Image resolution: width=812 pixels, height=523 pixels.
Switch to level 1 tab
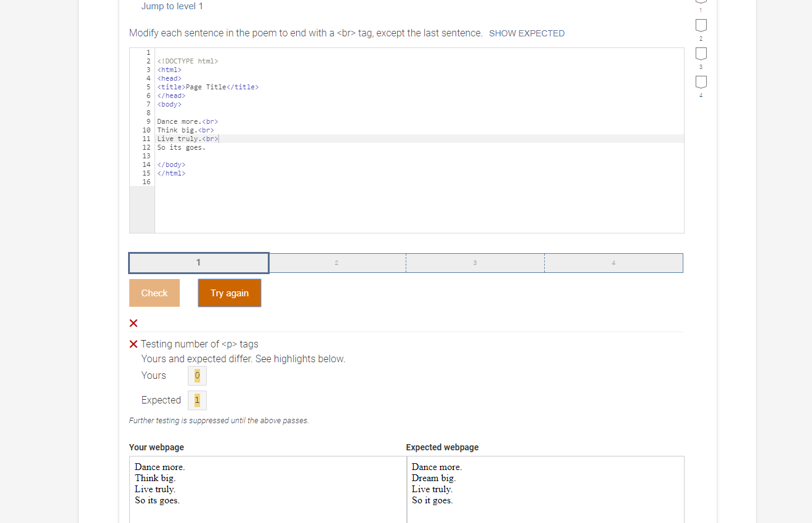click(x=198, y=263)
